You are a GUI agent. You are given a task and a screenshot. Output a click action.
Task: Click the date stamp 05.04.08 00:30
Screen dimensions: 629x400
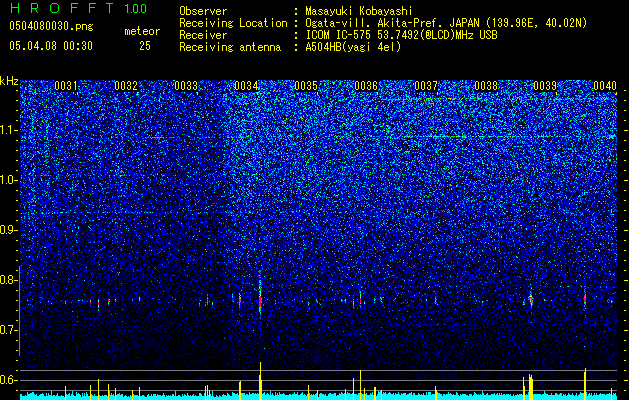tap(51, 46)
